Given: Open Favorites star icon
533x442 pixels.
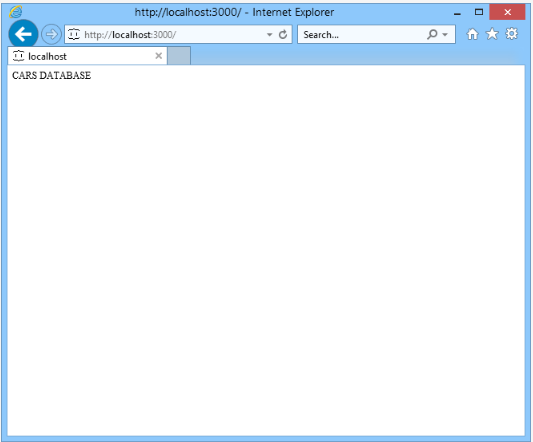Looking at the screenshot, I should tap(492, 34).
